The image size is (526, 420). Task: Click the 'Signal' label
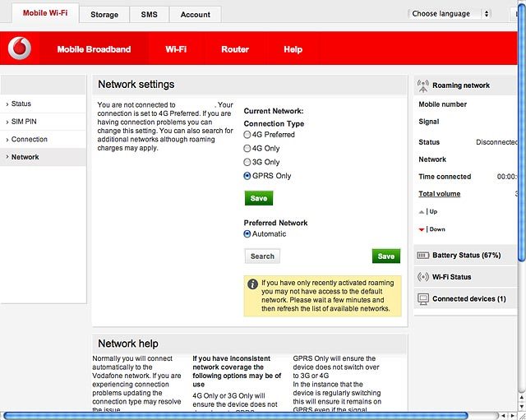click(428, 122)
